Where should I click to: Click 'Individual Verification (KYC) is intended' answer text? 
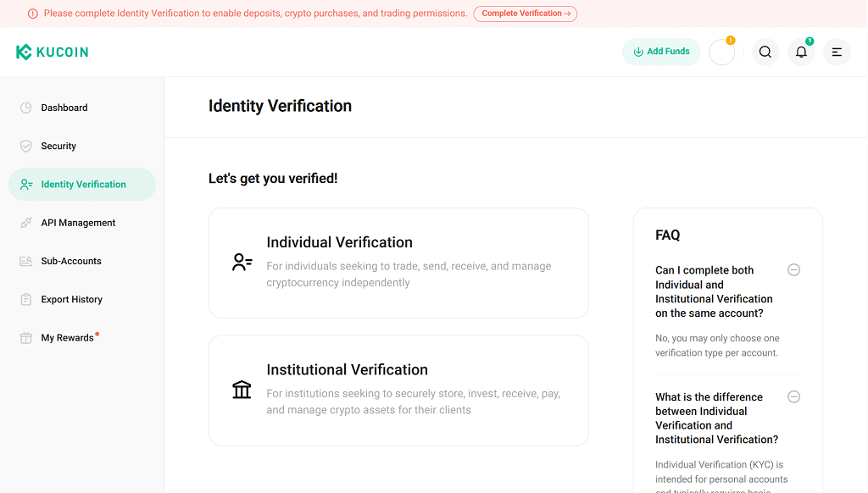click(721, 477)
